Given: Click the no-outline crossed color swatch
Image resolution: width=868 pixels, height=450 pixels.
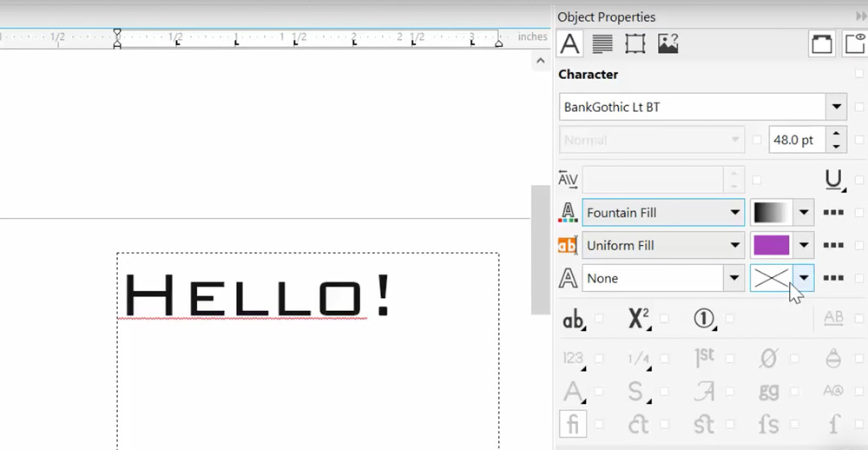Looking at the screenshot, I should [772, 278].
